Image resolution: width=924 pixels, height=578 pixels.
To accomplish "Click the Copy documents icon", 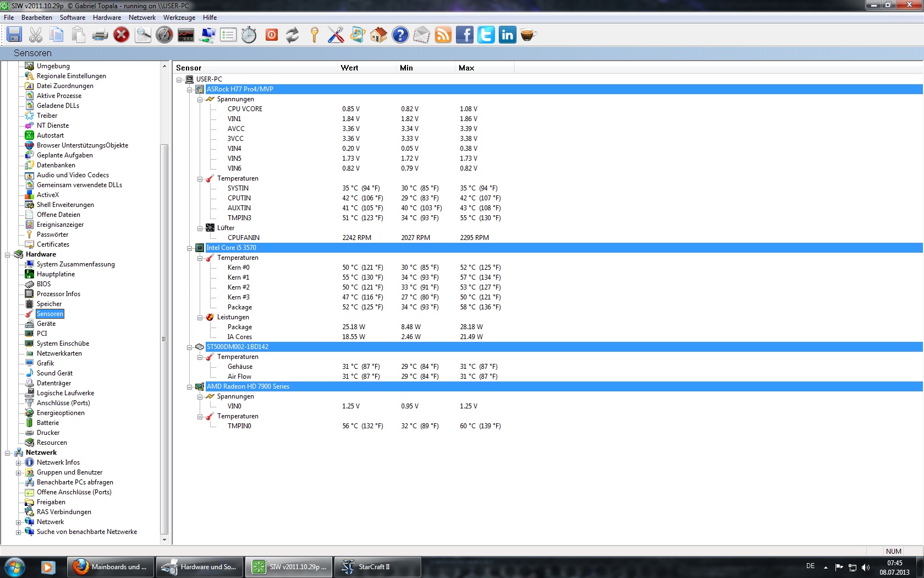I will (x=57, y=35).
